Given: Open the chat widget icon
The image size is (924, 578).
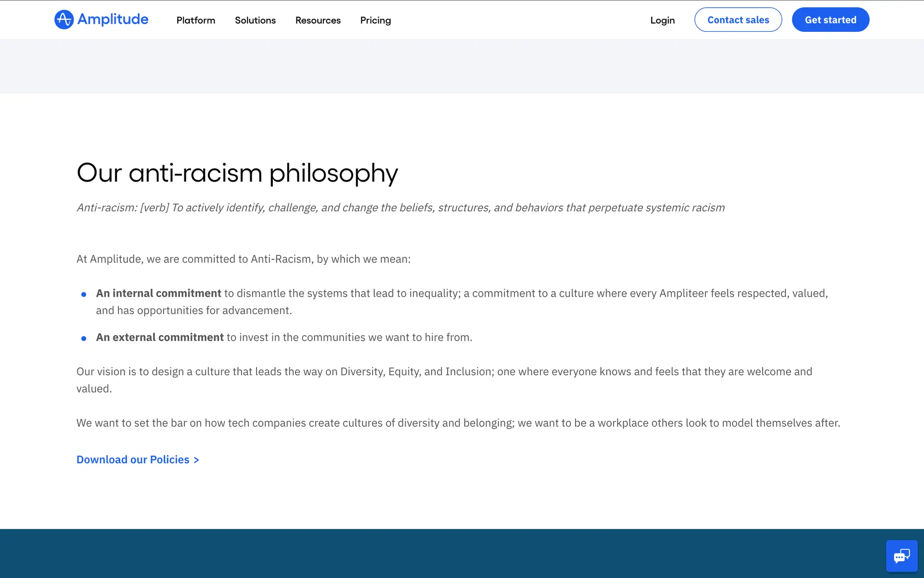Looking at the screenshot, I should click(x=901, y=556).
